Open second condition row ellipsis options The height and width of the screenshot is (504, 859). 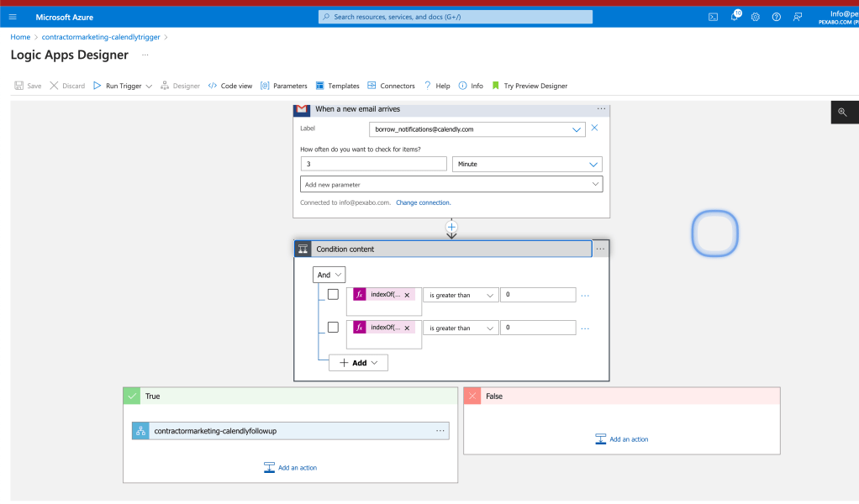coord(585,328)
